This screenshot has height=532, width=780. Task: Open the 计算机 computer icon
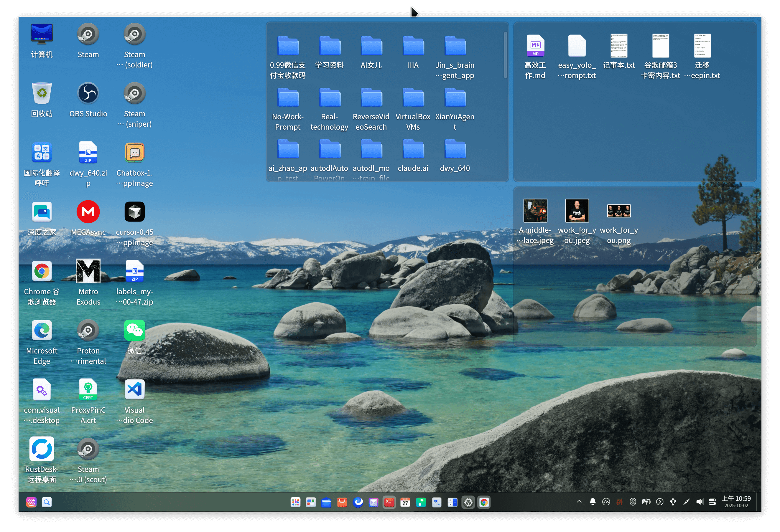point(42,34)
